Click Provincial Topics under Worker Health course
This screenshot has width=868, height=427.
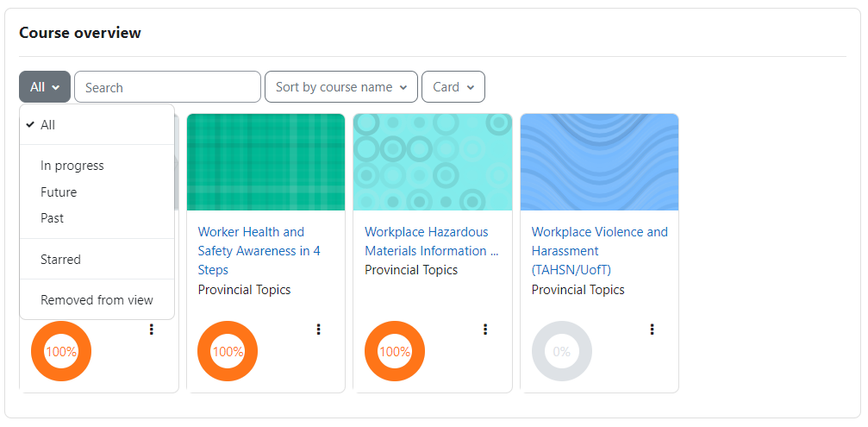[x=244, y=290]
